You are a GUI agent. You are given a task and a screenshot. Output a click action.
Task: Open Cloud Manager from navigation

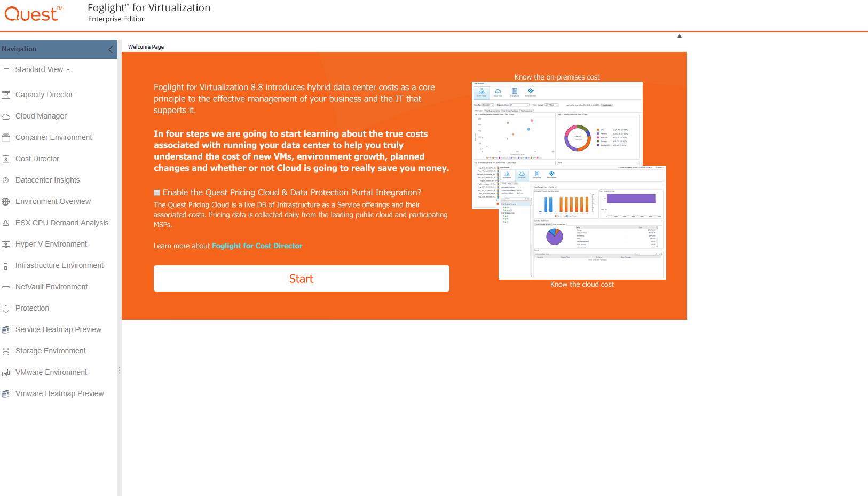(41, 116)
